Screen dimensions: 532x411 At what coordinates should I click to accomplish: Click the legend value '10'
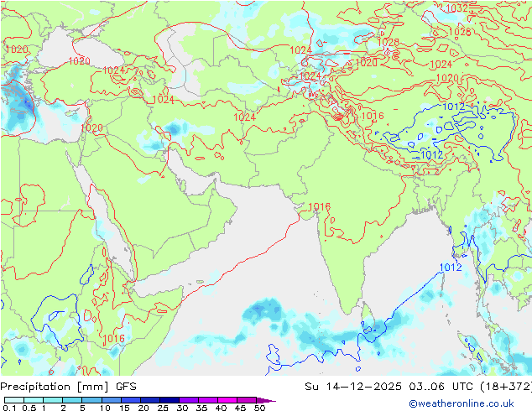[x=105, y=408]
